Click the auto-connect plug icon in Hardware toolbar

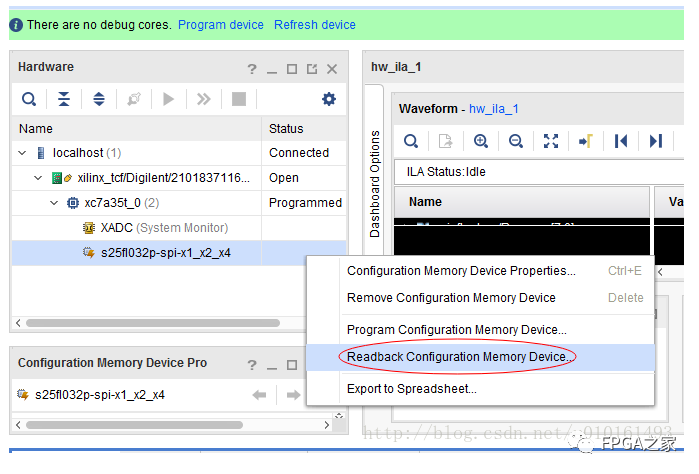coord(134,99)
